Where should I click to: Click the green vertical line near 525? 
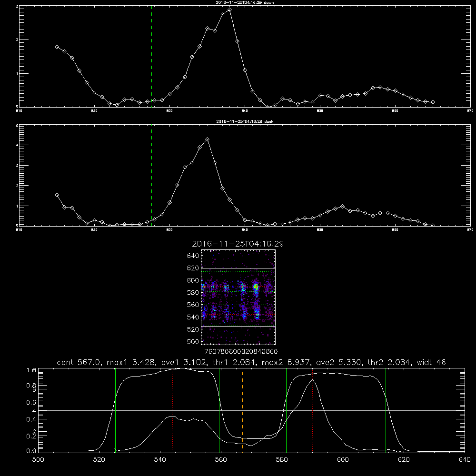[115, 410]
